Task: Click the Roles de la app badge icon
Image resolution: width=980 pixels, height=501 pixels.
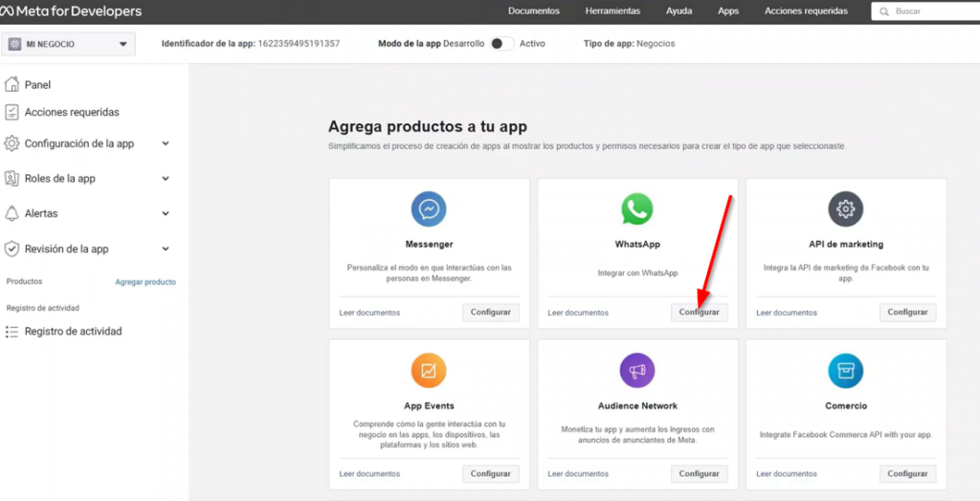Action: coord(11,179)
